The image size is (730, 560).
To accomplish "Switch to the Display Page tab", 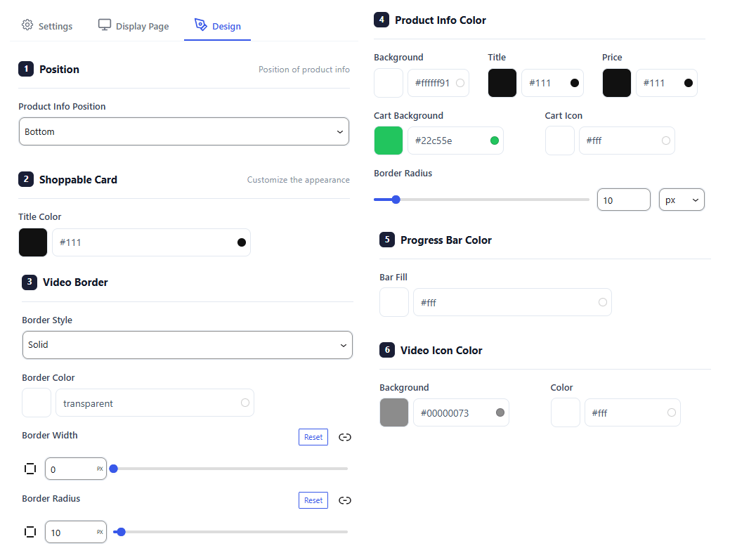I will [133, 26].
